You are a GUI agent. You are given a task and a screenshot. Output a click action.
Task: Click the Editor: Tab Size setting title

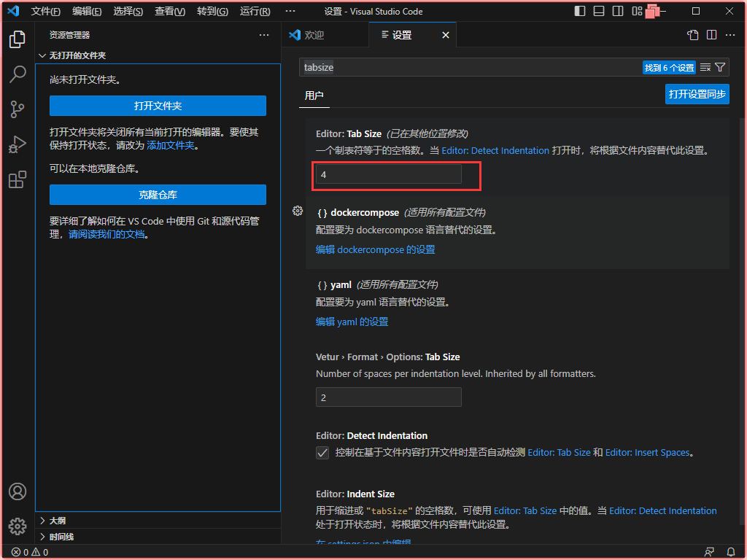coord(349,134)
